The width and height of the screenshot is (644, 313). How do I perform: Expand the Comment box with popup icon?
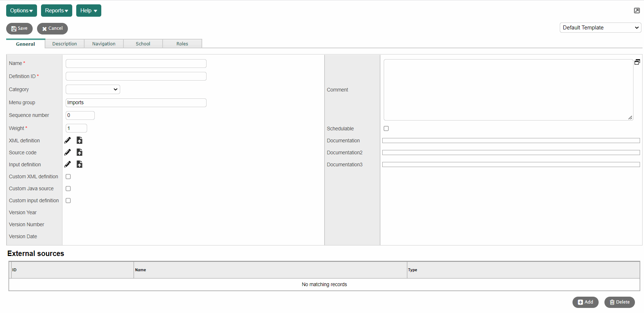pos(637,62)
